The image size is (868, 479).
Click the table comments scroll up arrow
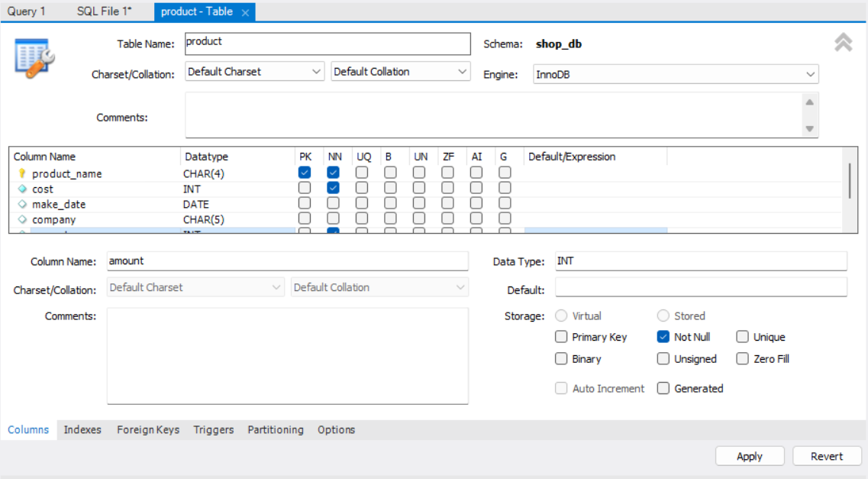(809, 102)
